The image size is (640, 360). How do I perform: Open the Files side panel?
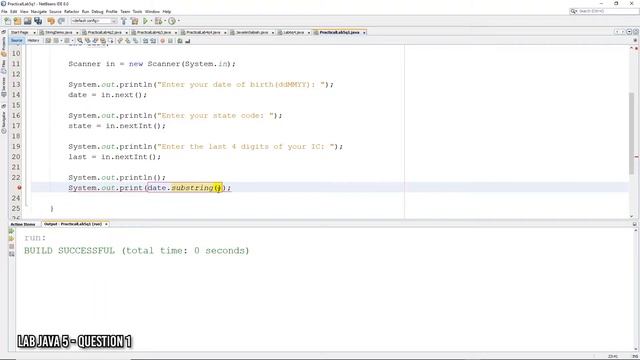coord(4,66)
